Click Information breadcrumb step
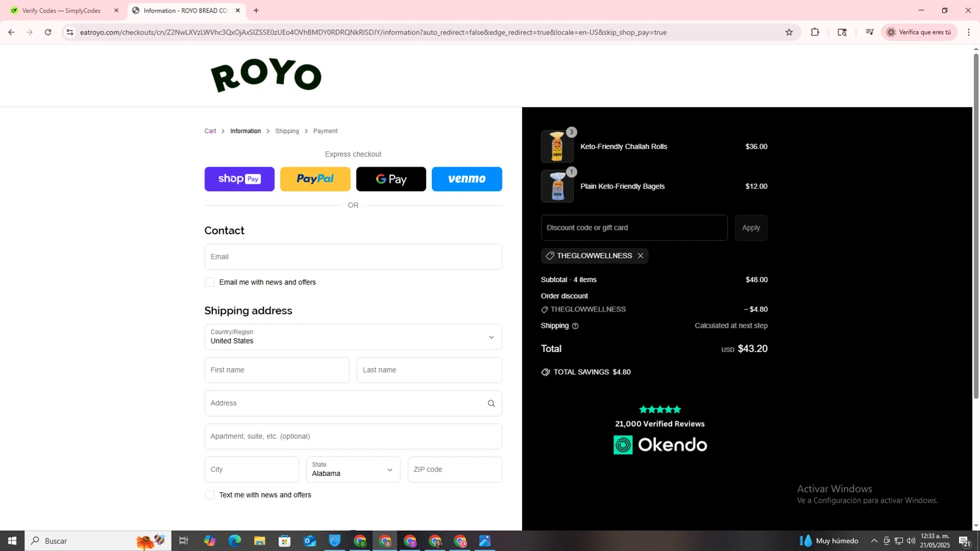Viewport: 980px width, 551px height. point(245,131)
